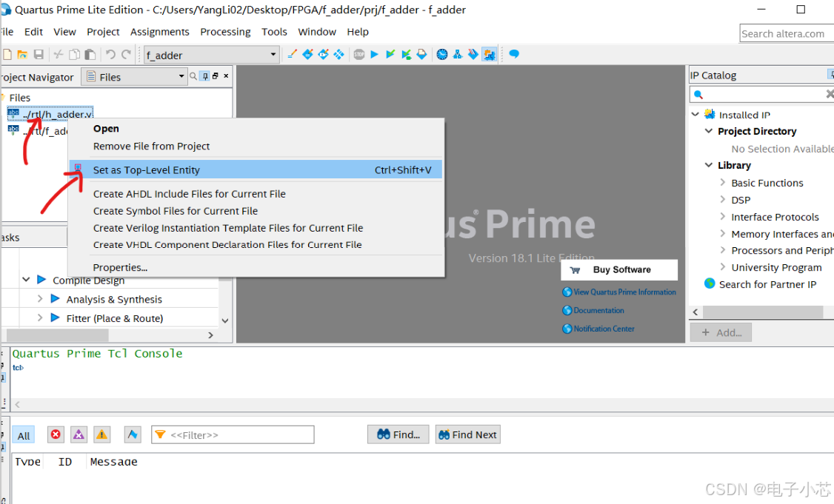Click the Paste clipboard icon
This screenshot has height=504, width=834.
(x=90, y=54)
